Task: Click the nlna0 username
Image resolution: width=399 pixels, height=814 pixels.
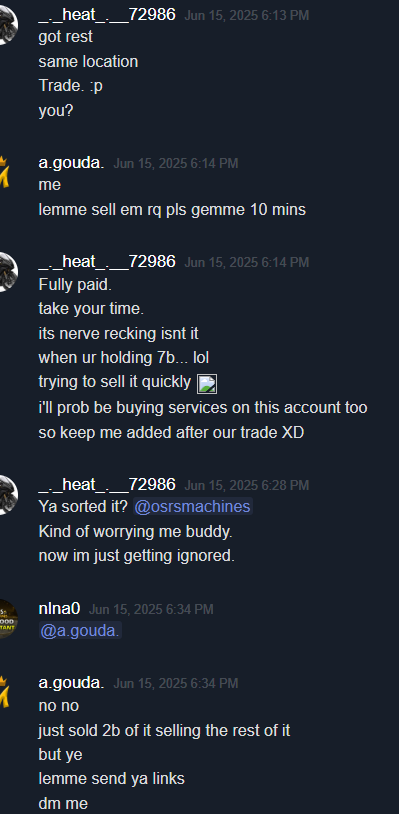Action: [59, 608]
